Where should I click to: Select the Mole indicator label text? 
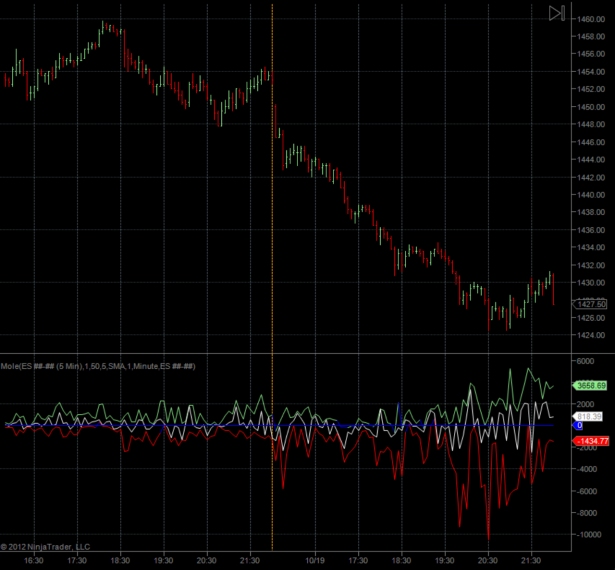tap(98, 367)
